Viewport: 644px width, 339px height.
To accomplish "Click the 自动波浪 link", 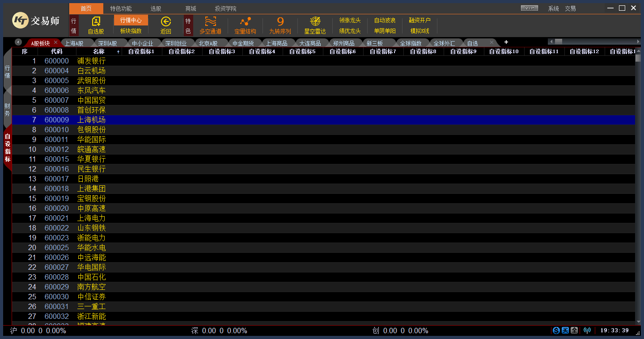I will click(385, 21).
